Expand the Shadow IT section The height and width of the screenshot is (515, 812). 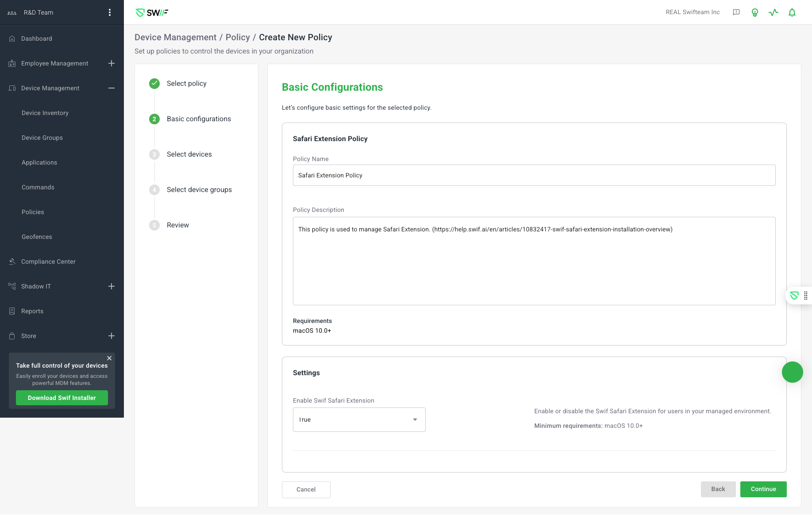pyautogui.click(x=112, y=286)
